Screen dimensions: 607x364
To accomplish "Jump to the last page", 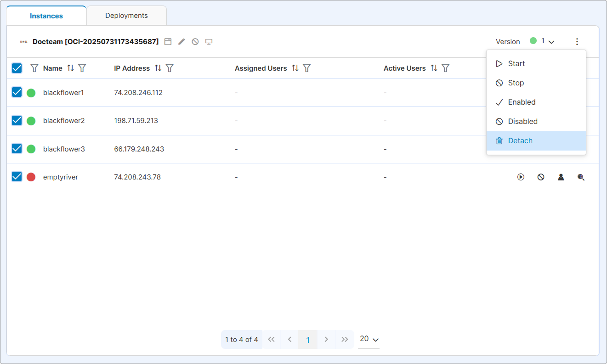I will pyautogui.click(x=345, y=340).
